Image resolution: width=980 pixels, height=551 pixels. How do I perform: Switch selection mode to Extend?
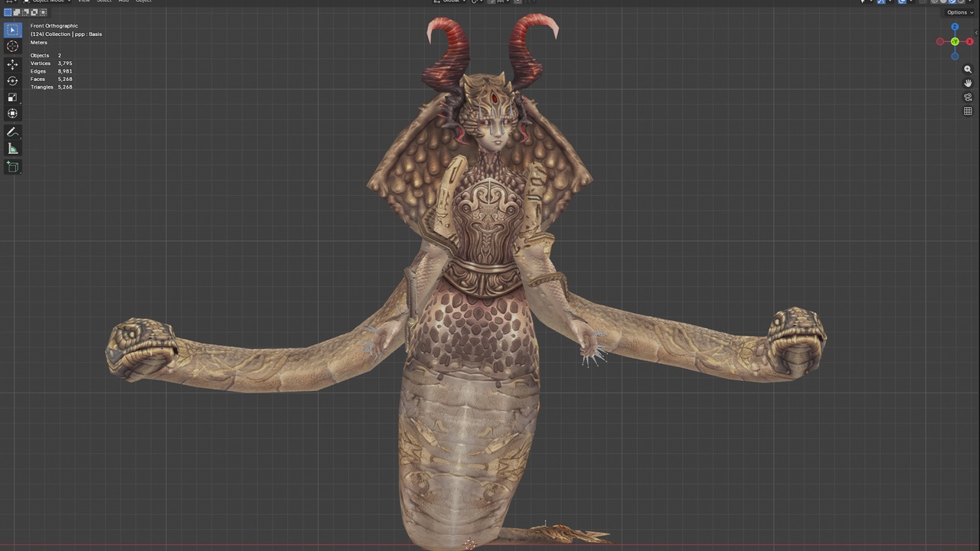coord(17,12)
